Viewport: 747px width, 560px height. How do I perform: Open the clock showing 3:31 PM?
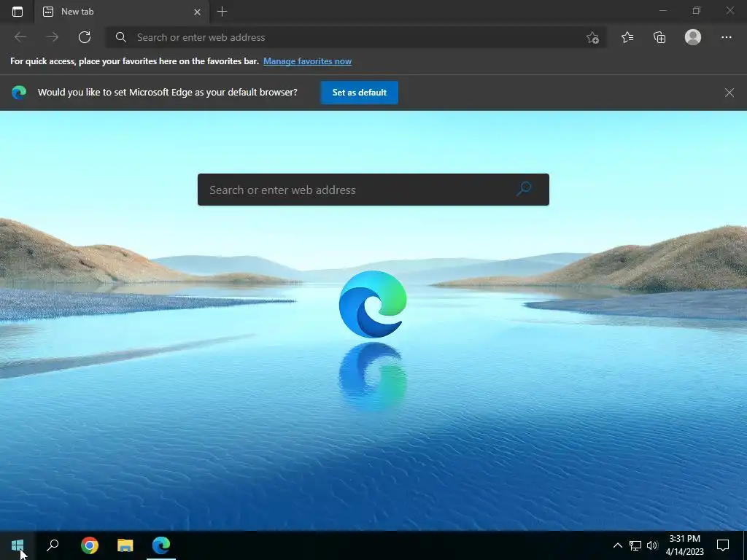pyautogui.click(x=684, y=545)
